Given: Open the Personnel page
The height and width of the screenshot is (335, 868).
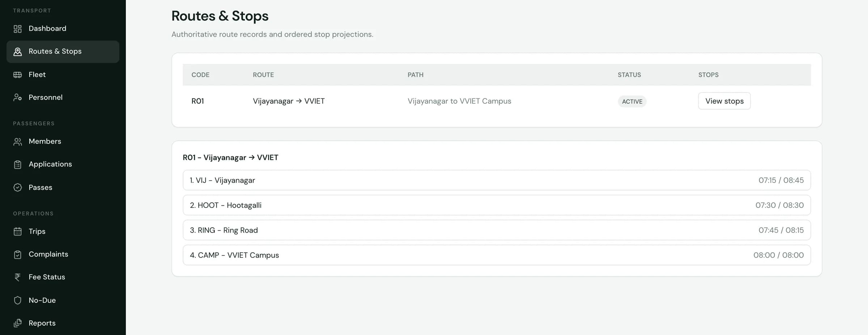Looking at the screenshot, I should pos(63,97).
